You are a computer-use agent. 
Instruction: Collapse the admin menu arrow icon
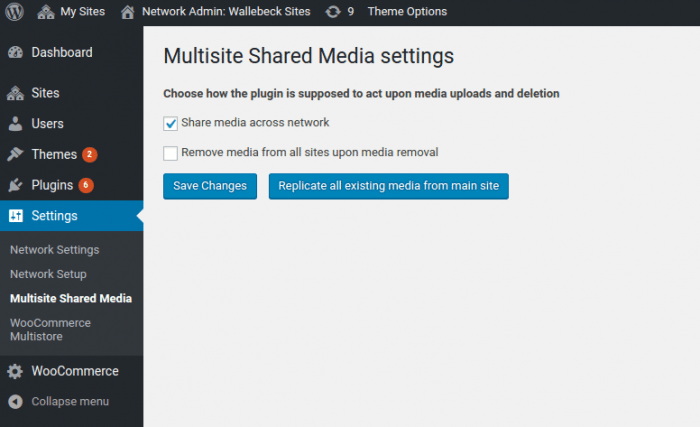(15, 402)
